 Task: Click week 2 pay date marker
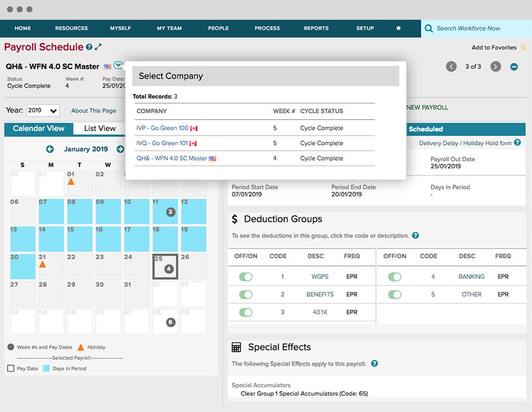coord(171,212)
